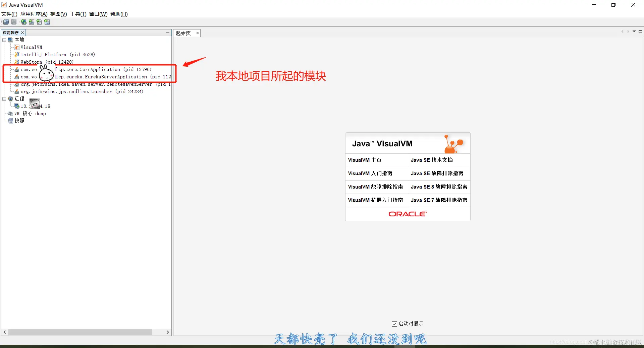The width and height of the screenshot is (644, 348).
Task: Minimize the 应用程序 panel
Action: tap(168, 33)
